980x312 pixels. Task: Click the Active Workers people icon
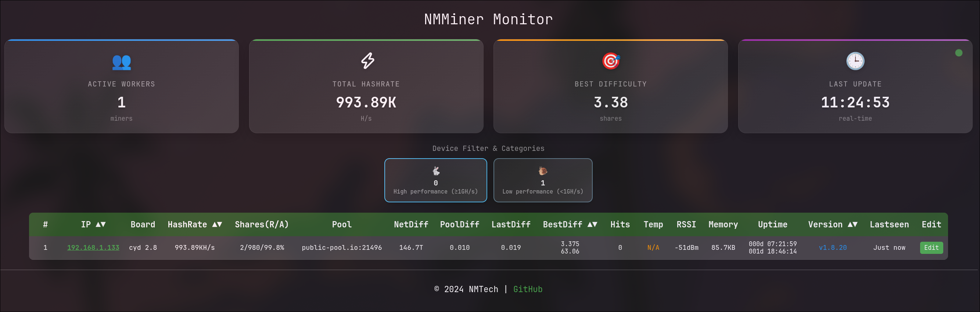click(121, 62)
